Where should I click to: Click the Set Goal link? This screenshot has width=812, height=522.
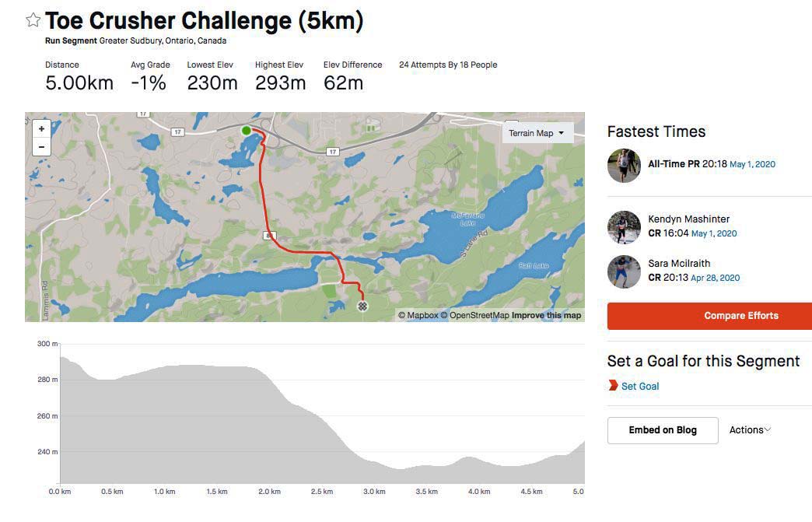[640, 387]
